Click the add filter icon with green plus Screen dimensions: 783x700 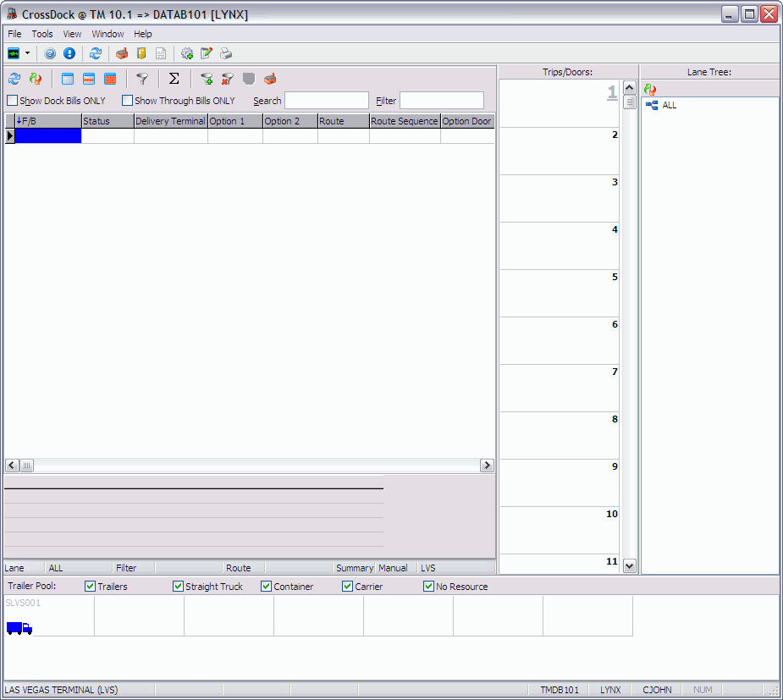[x=207, y=79]
